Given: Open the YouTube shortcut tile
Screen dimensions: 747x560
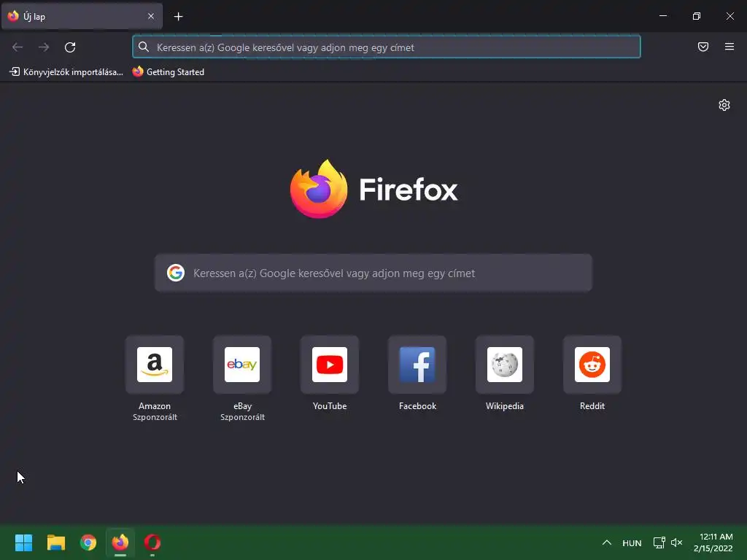Looking at the screenshot, I should point(330,365).
